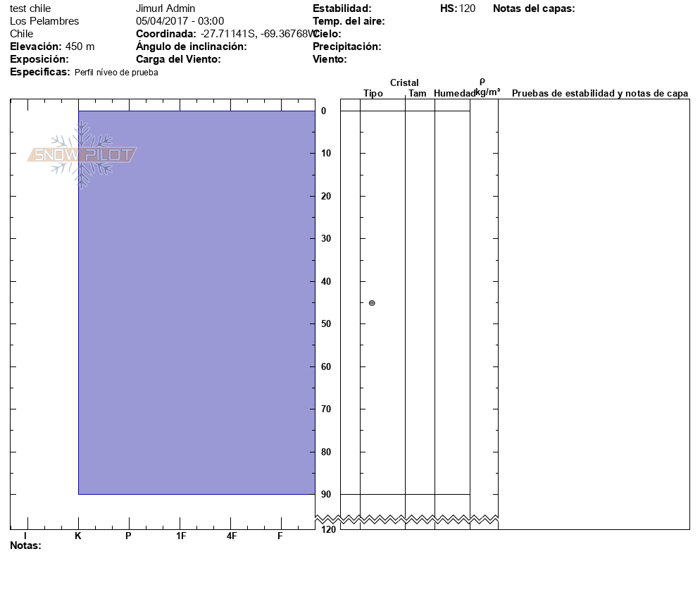The width and height of the screenshot is (700, 592).
Task: Select the HS 120 snow height value
Action: 466,8
